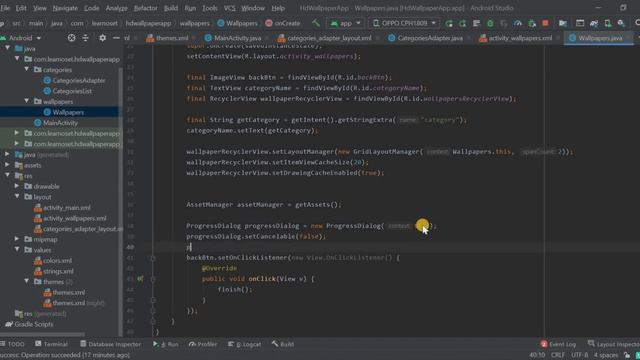Collapse the java folder in project tree
Image resolution: width=640 pixels, height=360 pixels.
pyautogui.click(x=7, y=48)
